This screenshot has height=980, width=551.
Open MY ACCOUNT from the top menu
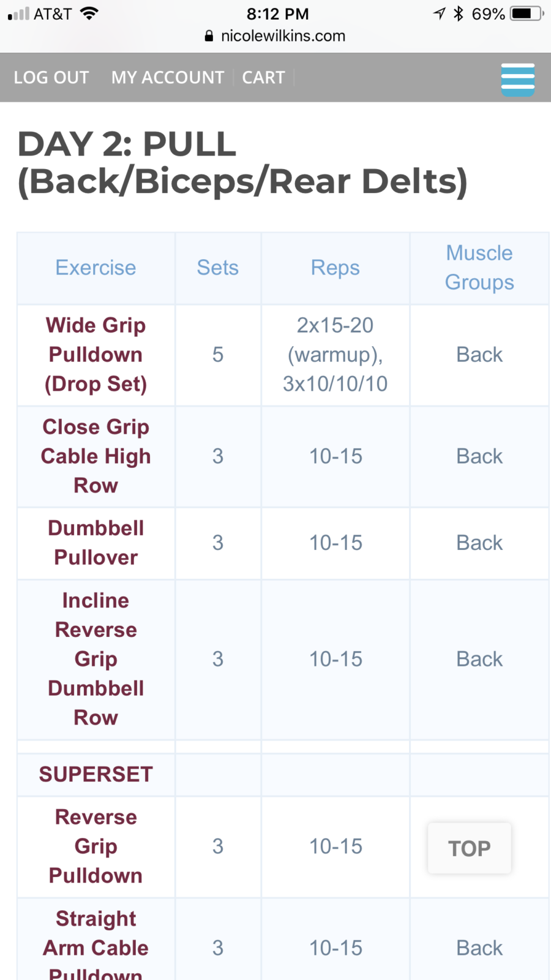[x=168, y=78]
